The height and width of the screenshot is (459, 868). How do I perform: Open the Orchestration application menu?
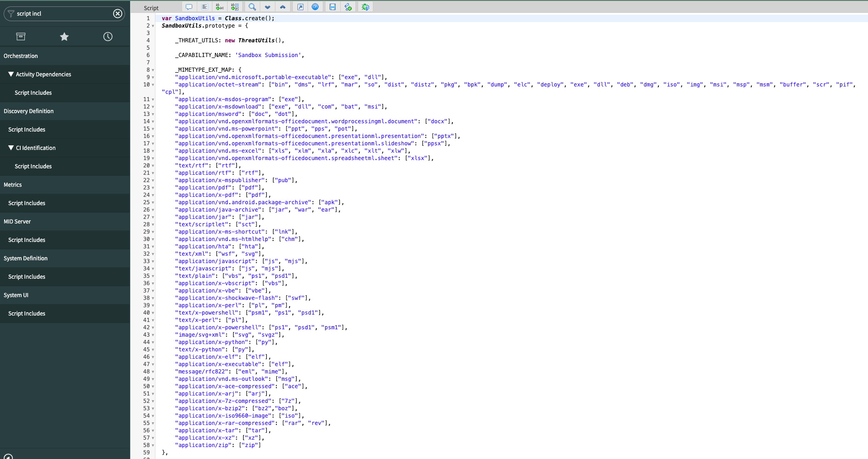(65, 56)
